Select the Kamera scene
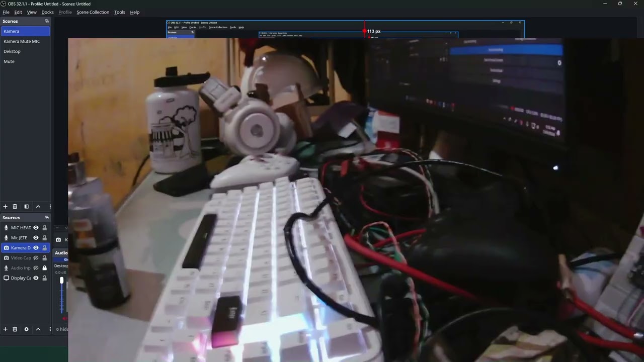This screenshot has height=362, width=644. coord(25,31)
